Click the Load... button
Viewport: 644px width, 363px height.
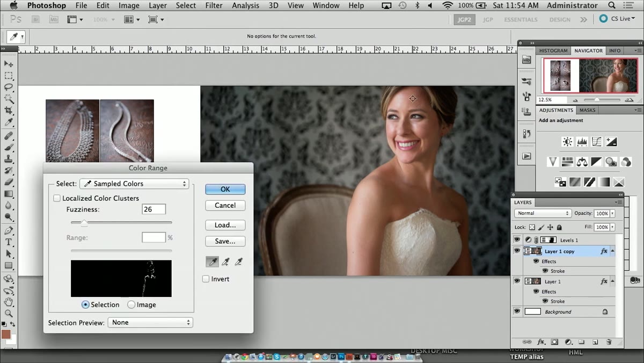225,225
